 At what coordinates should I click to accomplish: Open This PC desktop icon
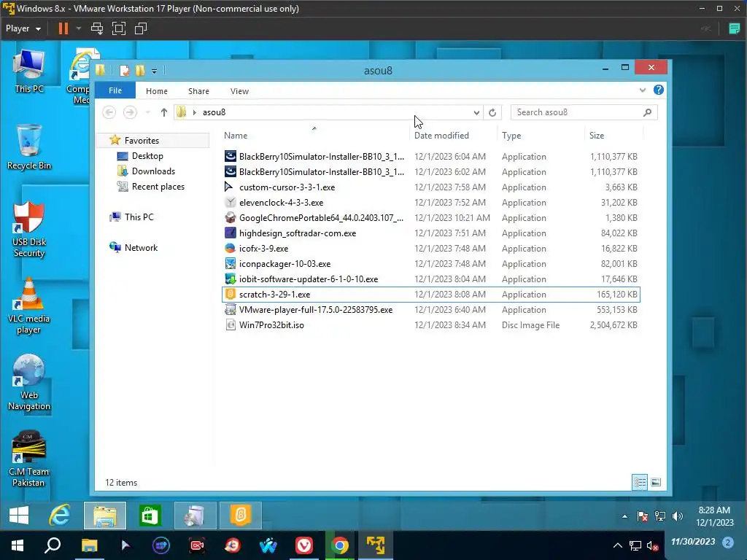(x=29, y=71)
